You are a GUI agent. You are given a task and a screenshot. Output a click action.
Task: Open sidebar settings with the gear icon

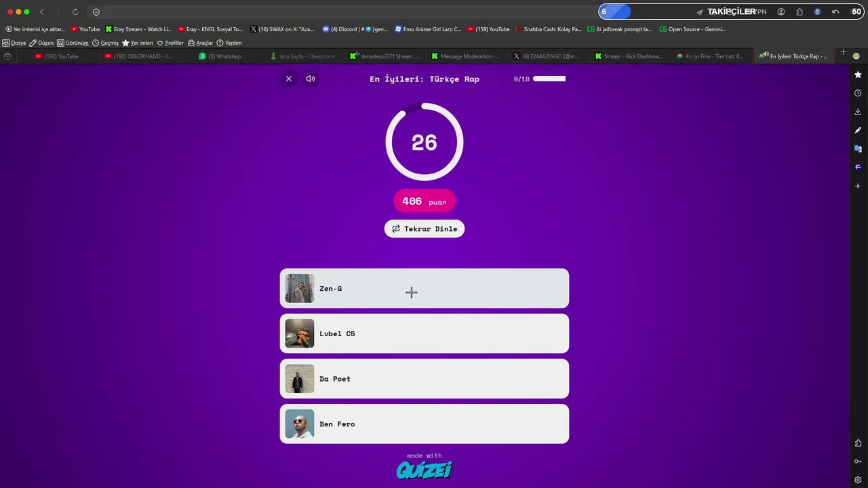click(x=858, y=480)
